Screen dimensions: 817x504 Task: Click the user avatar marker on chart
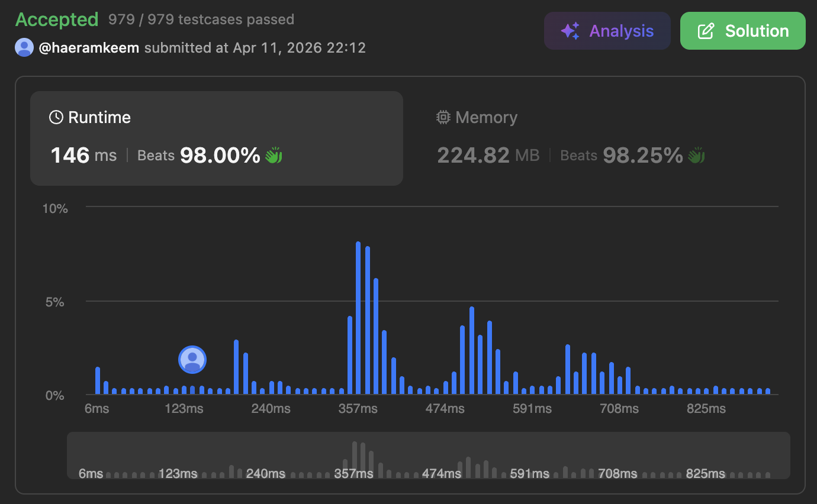(192, 360)
